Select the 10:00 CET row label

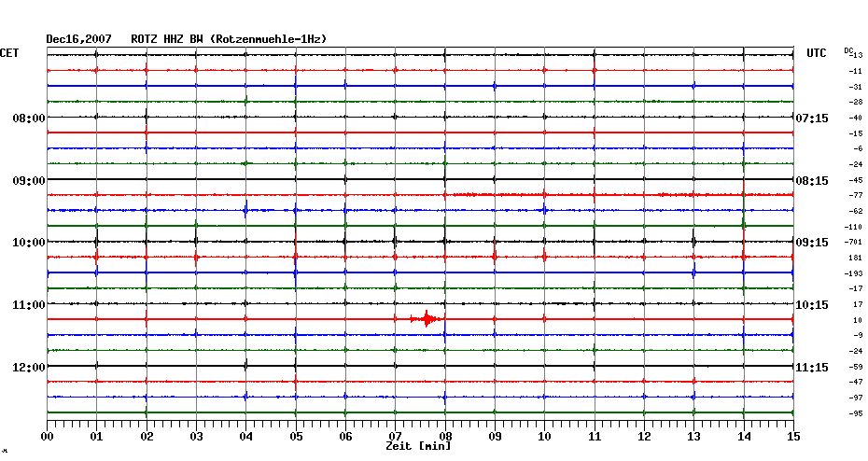point(29,243)
